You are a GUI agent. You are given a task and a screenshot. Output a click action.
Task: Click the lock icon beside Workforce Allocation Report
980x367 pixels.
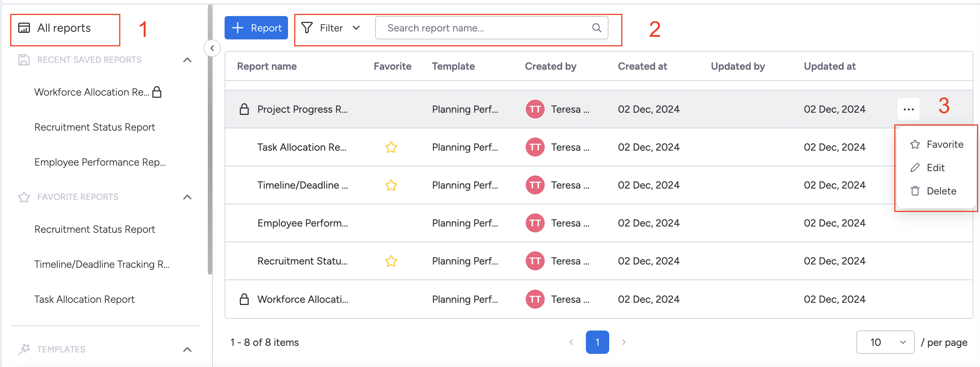pos(157,92)
